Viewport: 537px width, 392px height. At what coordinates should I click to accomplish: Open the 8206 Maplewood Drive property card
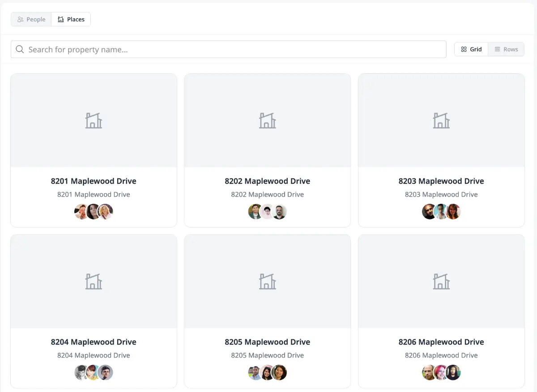(x=441, y=311)
